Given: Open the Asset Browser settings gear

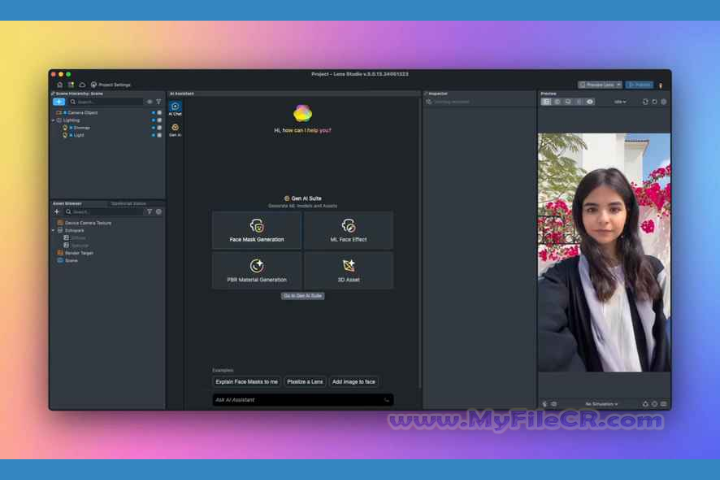Looking at the screenshot, I should pyautogui.click(x=158, y=212).
